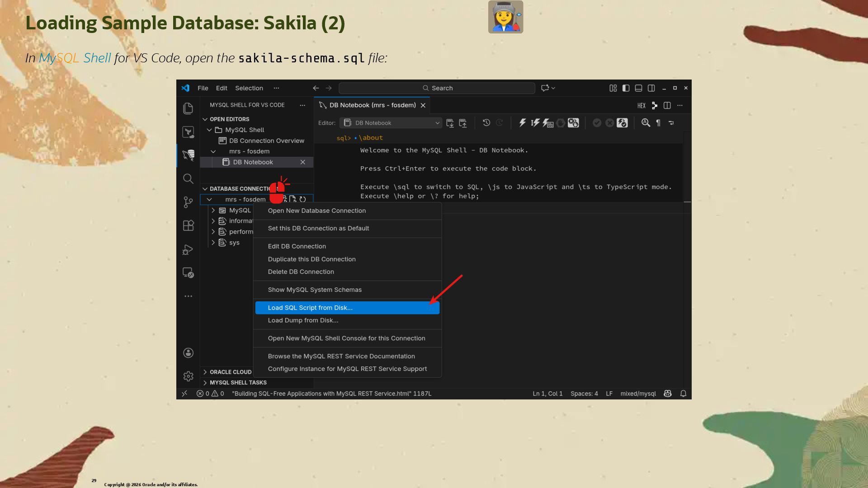The width and height of the screenshot is (868, 488).
Task: Open MySQL Shell dolphin sidebar icon
Action: click(188, 155)
